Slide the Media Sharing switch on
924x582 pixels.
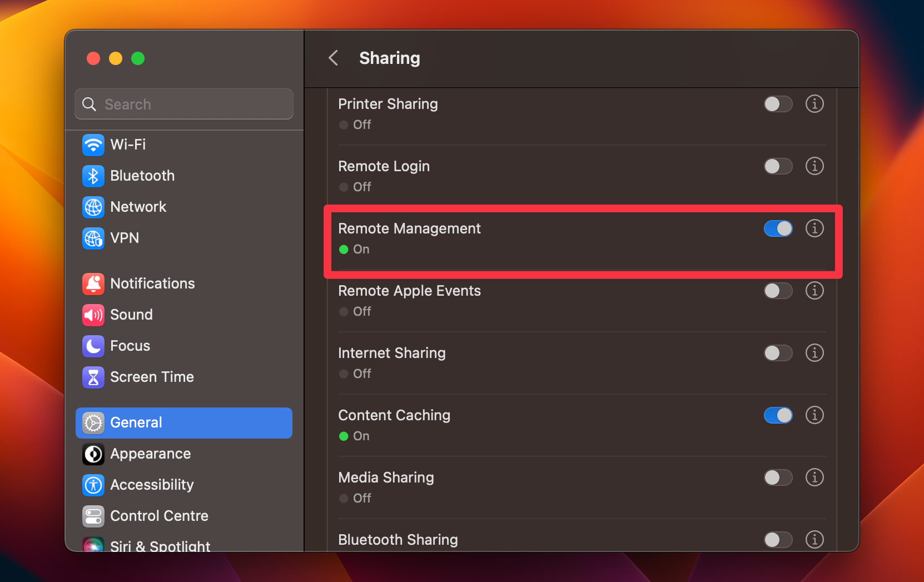pos(778,477)
